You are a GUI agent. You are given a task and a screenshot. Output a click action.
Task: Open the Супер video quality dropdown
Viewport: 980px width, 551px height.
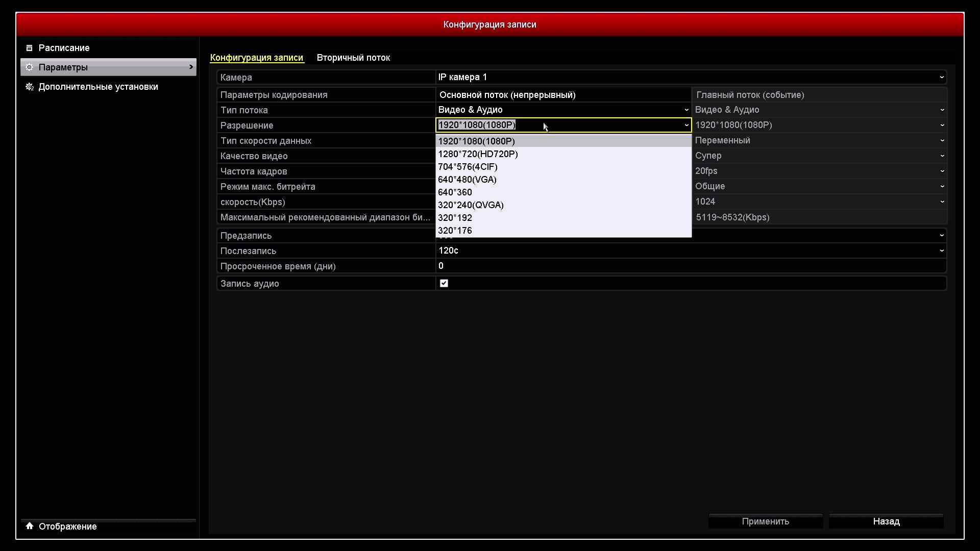820,156
